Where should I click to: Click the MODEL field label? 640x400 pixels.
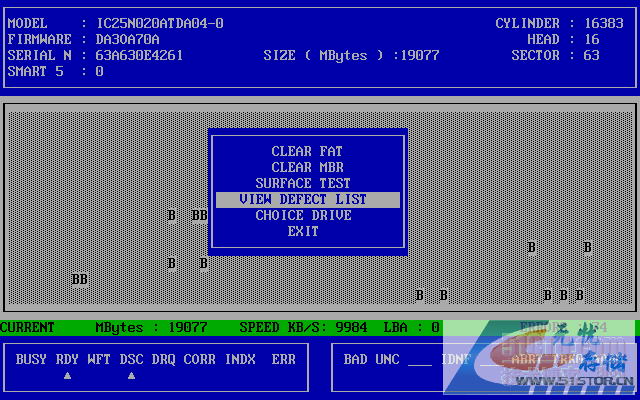coord(27,23)
